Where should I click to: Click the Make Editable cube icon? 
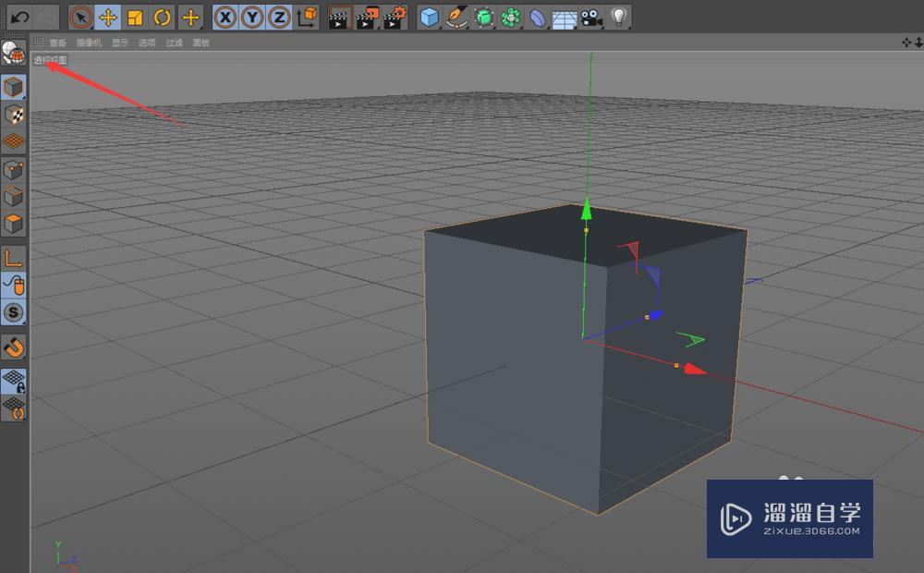(x=14, y=87)
